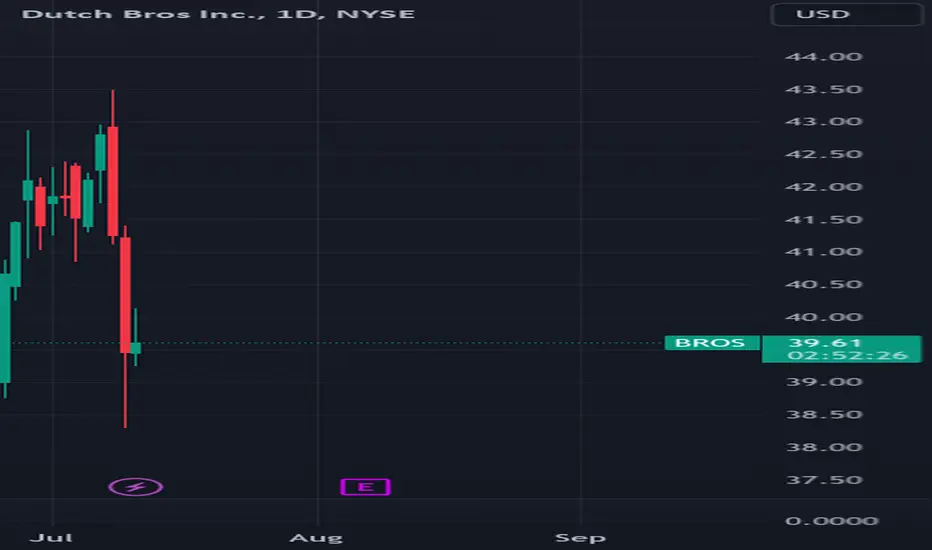The image size is (932, 550).
Task: Click the 02:52:26 countdown timer
Action: 848,356
